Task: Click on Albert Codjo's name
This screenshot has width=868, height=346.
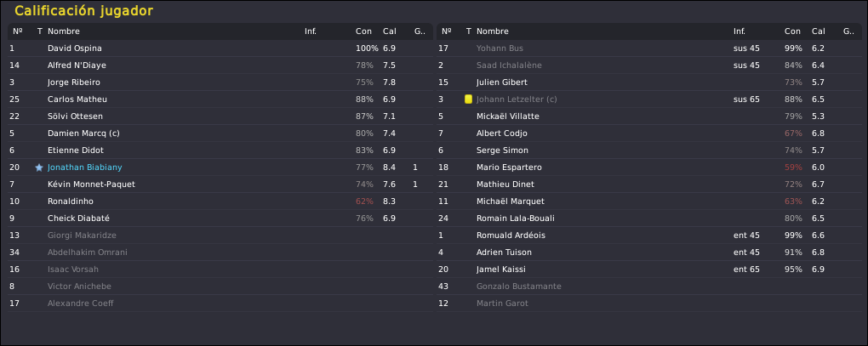Action: 501,133
